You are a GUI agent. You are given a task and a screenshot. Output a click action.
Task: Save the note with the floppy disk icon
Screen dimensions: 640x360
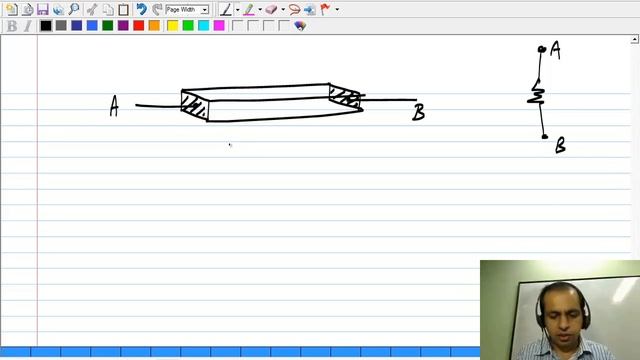(42, 9)
